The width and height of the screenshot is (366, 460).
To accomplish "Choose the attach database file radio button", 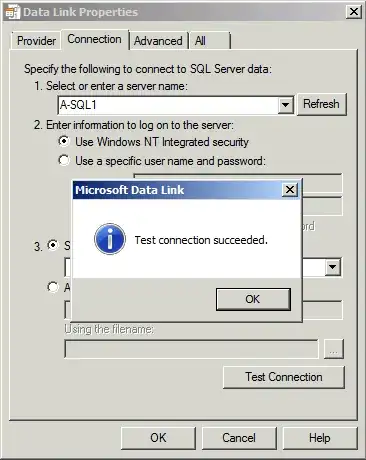I will (x=53, y=287).
